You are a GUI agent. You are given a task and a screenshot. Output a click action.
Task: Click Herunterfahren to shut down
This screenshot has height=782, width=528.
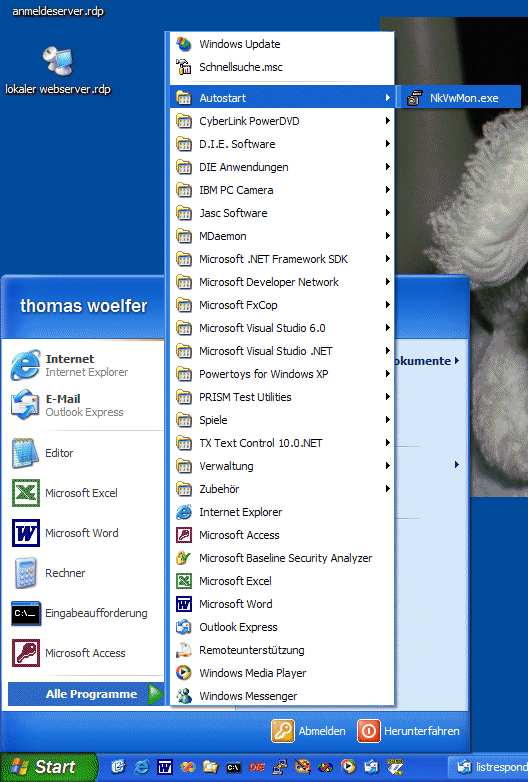(408, 731)
